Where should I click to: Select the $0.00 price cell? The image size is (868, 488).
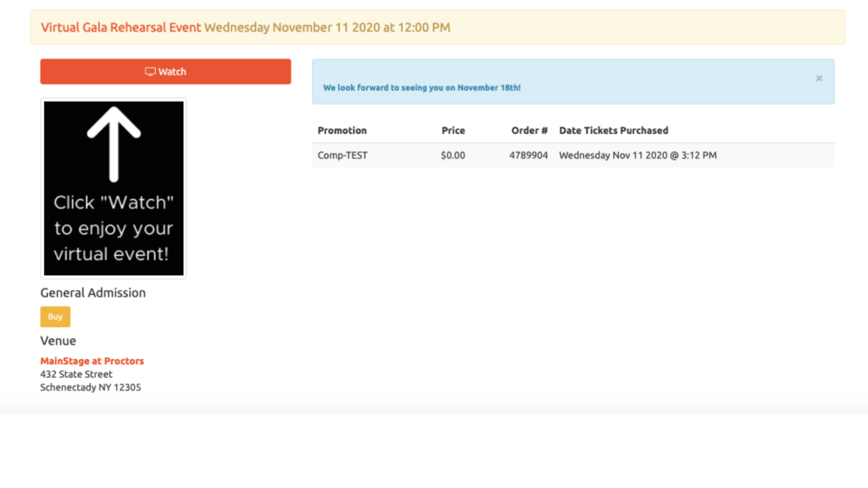click(x=453, y=156)
